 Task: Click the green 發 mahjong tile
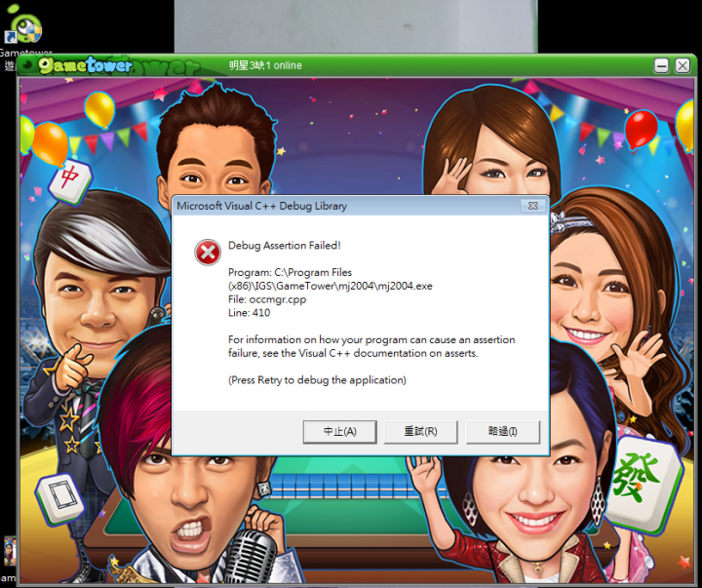pos(643,484)
